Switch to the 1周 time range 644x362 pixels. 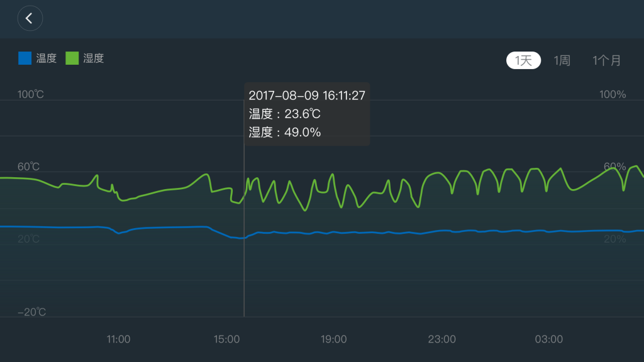562,60
